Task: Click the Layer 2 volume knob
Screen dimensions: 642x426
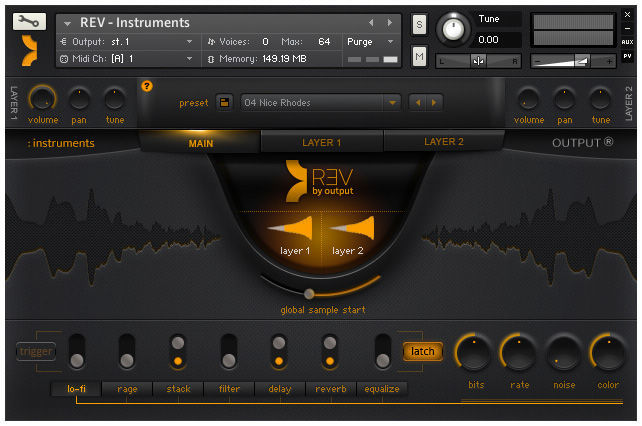Action: click(x=529, y=99)
